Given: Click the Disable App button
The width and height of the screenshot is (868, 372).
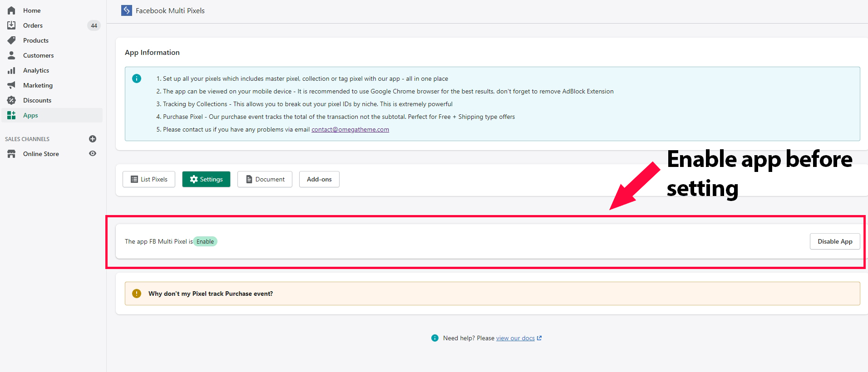Looking at the screenshot, I should pos(835,241).
